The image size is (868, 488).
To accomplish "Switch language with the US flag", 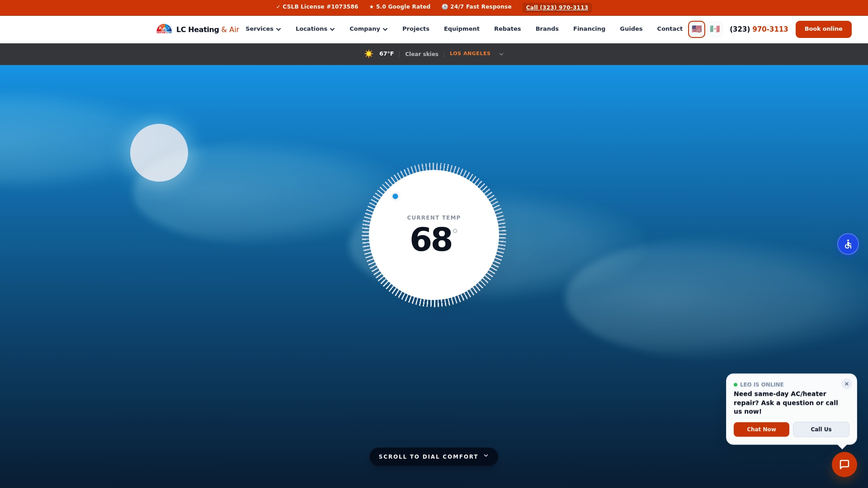I will [697, 29].
